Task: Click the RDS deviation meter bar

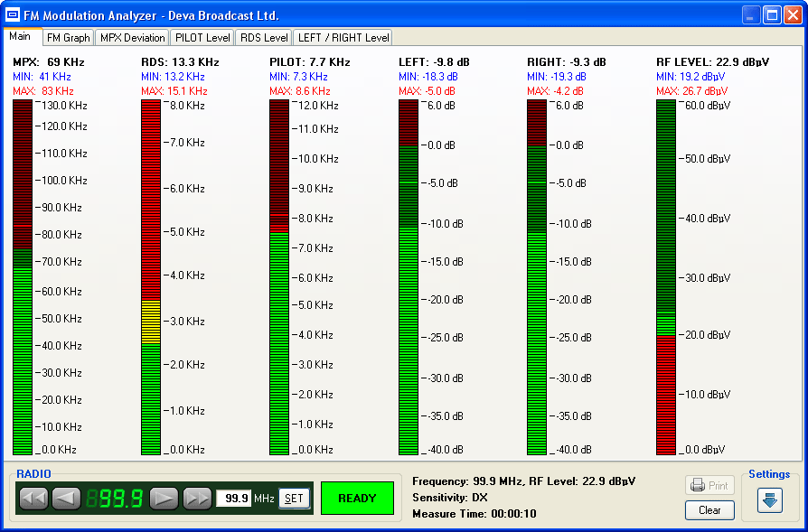Action: [x=151, y=276]
